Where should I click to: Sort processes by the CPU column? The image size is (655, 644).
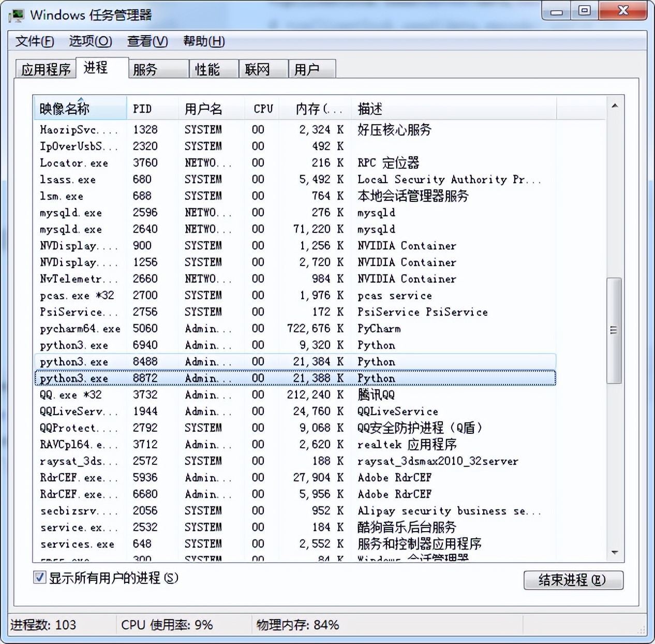[x=262, y=108]
